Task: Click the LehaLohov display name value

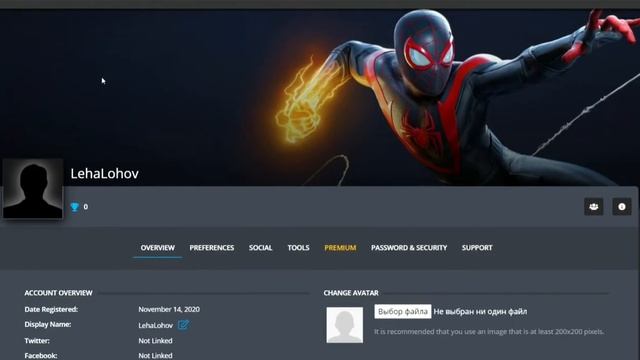Action: pyautogui.click(x=156, y=325)
